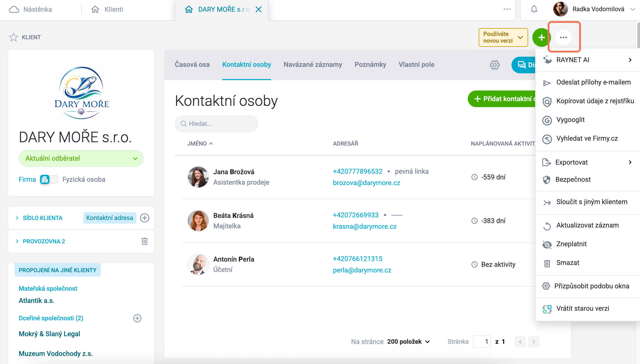Call phone number +42072669933

click(x=356, y=215)
